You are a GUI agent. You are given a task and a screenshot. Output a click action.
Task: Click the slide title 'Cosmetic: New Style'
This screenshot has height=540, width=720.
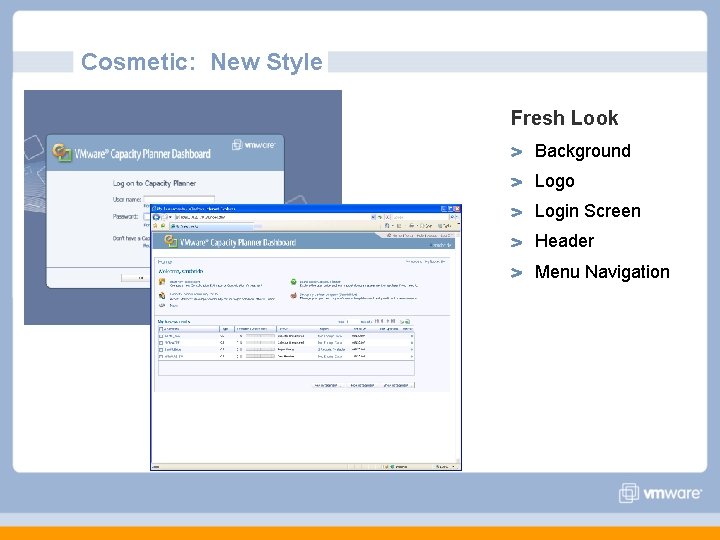click(x=202, y=62)
